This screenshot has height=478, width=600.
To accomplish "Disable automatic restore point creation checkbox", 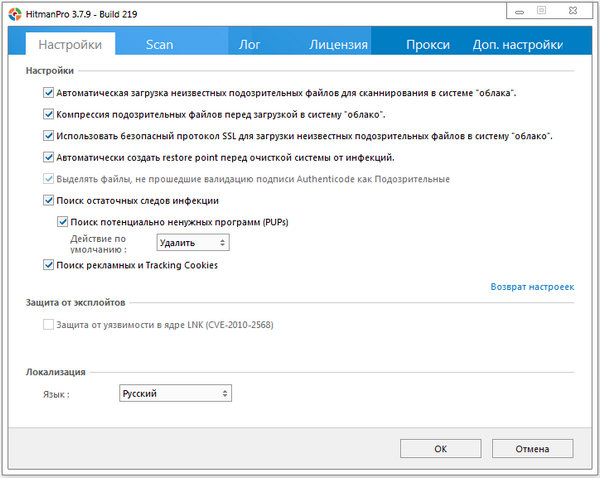I will tap(48, 157).
